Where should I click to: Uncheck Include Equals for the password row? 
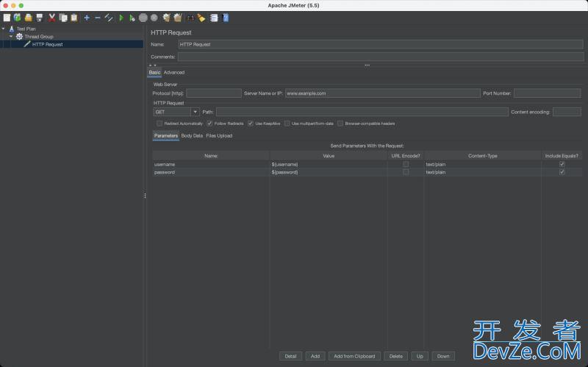pos(562,172)
